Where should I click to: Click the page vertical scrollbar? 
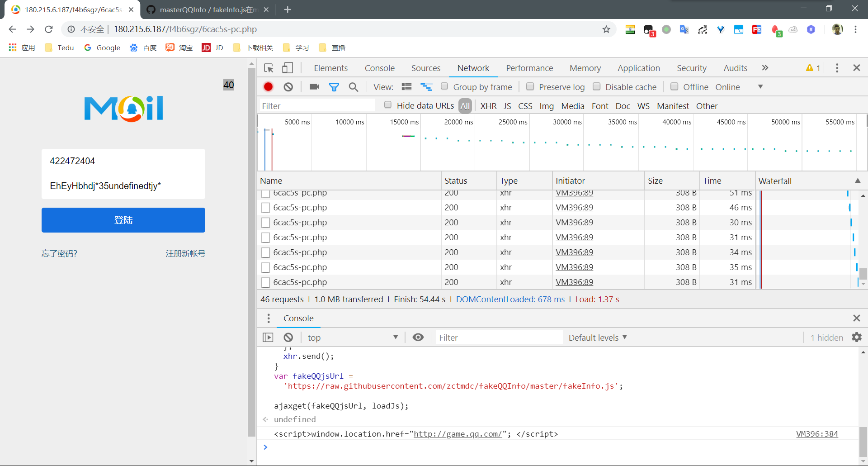click(252, 252)
